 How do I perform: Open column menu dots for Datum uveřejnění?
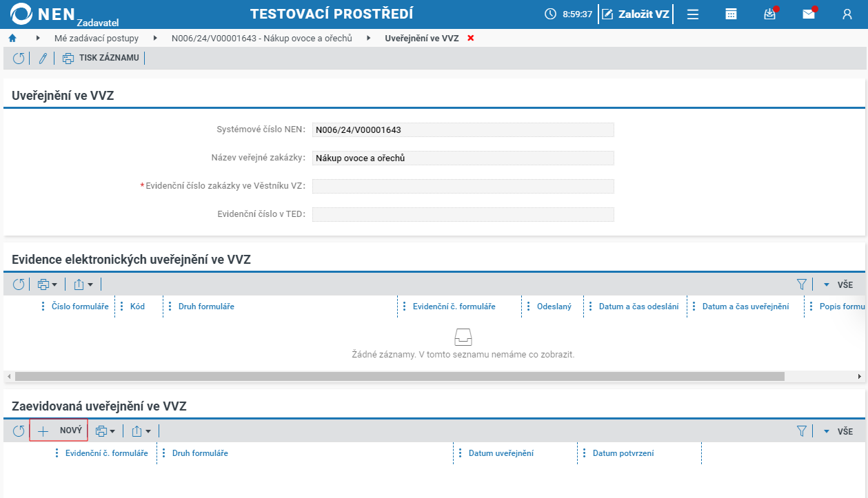[461, 453]
